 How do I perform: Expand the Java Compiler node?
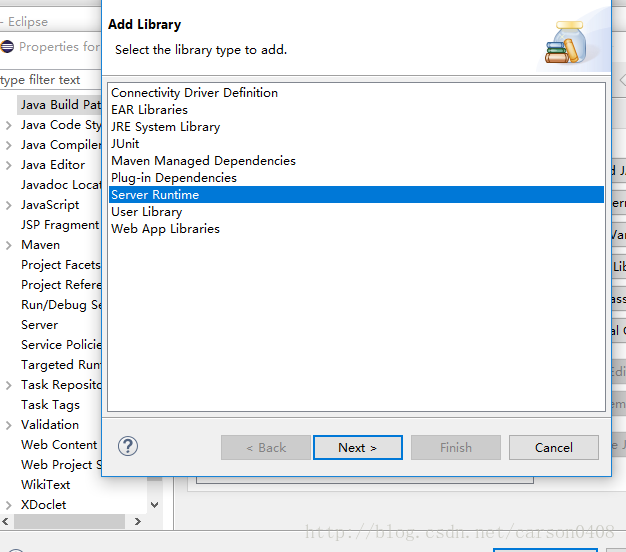[8, 145]
